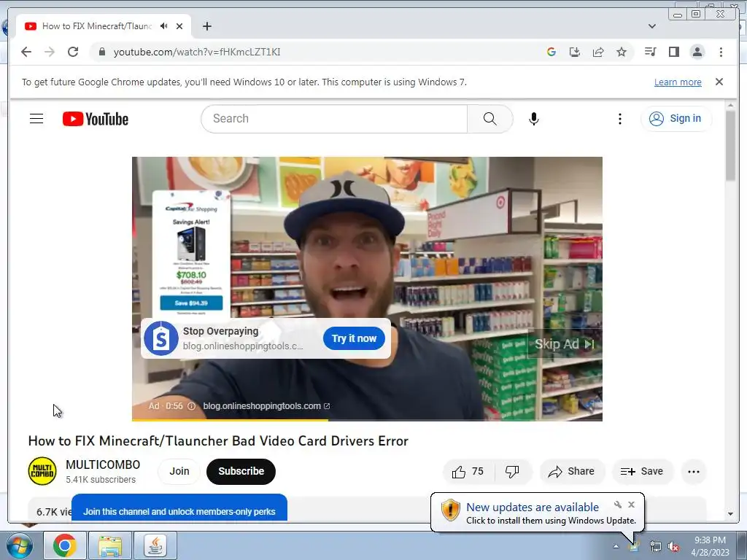Screen dimensions: 747x560
Task: Subscribe to MULTICOMBO
Action: click(x=241, y=472)
